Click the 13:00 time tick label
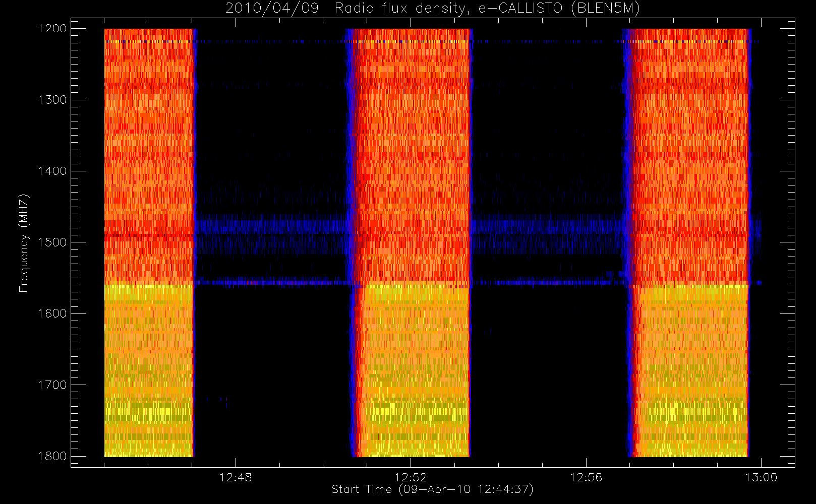This screenshot has height=504, width=816. point(761,477)
